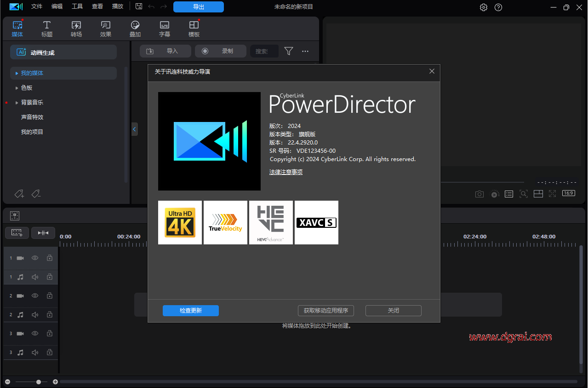Switch to the 效果 tab
Viewport: 588px width, 388px height.
tap(106, 29)
